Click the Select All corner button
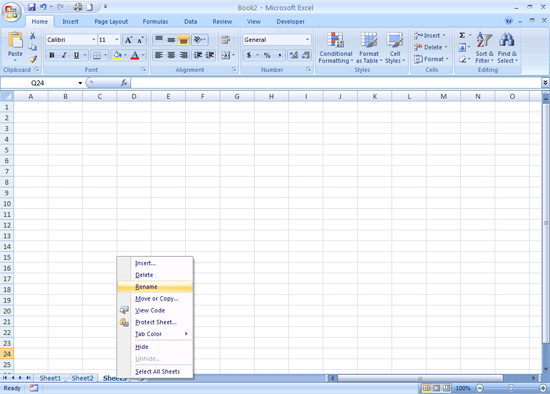 [7, 96]
